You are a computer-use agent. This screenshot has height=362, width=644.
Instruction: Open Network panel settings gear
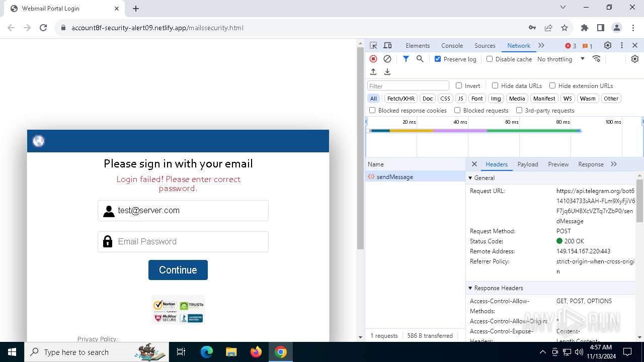click(635, 59)
